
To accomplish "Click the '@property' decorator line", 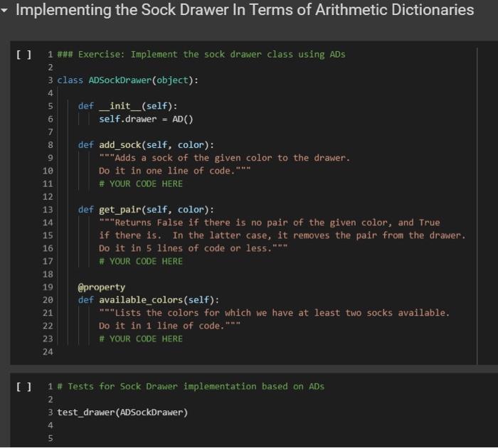I will point(102,287).
